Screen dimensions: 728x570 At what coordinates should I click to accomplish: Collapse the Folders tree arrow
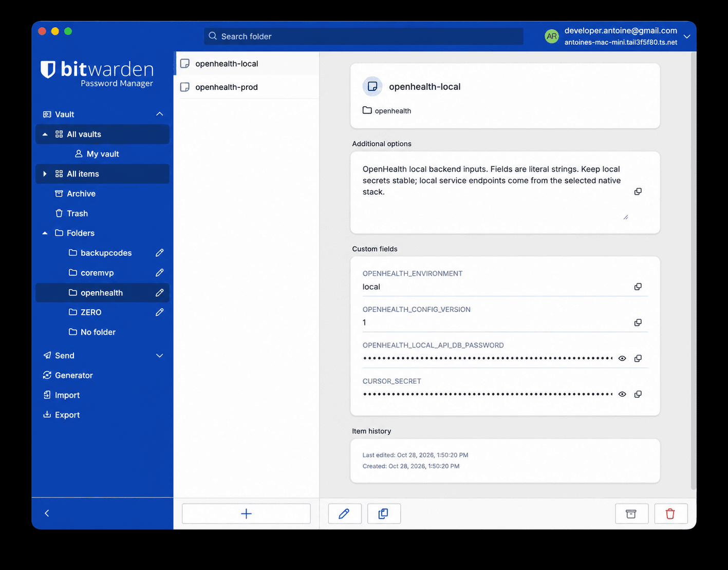[x=45, y=233]
